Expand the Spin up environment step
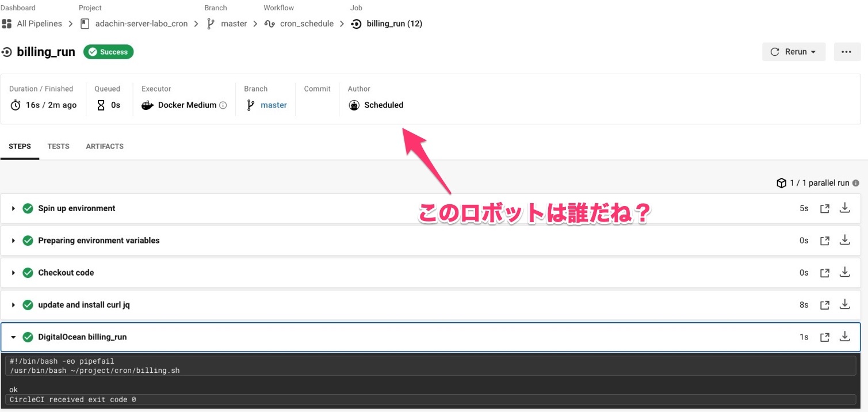 pyautogui.click(x=13, y=208)
